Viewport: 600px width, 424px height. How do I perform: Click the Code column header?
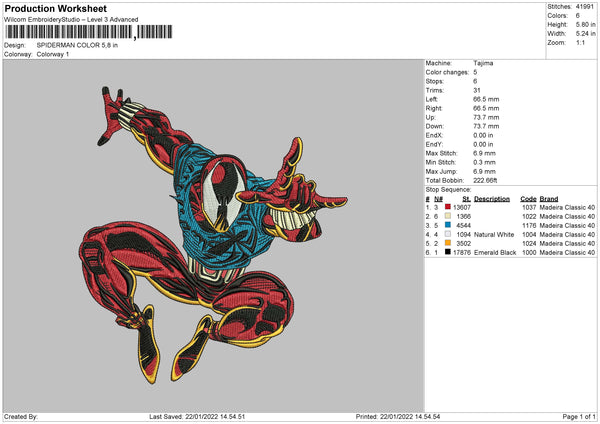click(x=529, y=199)
